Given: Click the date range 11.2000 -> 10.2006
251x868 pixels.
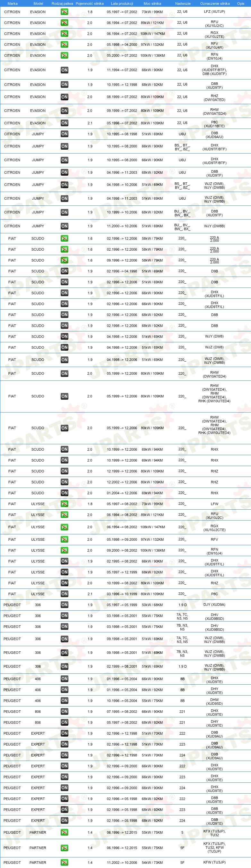Looking at the screenshot, I should pyautogui.click(x=122, y=226).
